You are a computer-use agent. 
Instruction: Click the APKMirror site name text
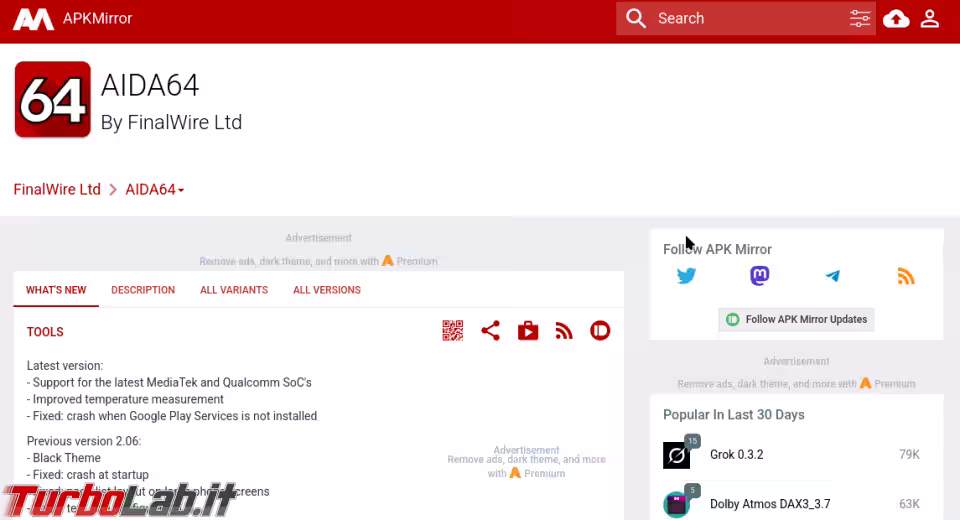point(97,18)
